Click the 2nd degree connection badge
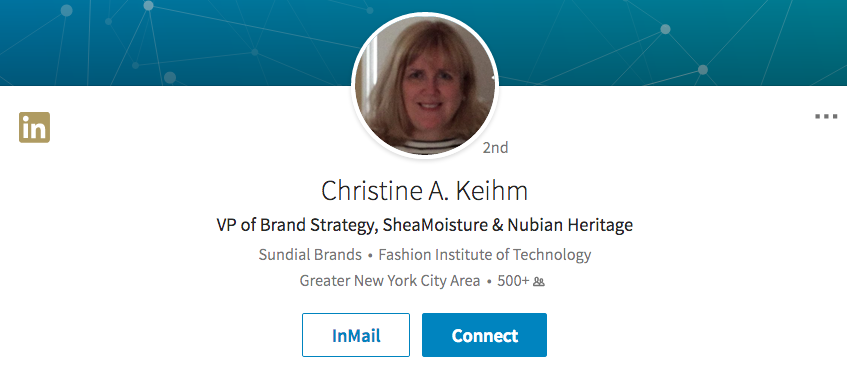 tap(495, 147)
